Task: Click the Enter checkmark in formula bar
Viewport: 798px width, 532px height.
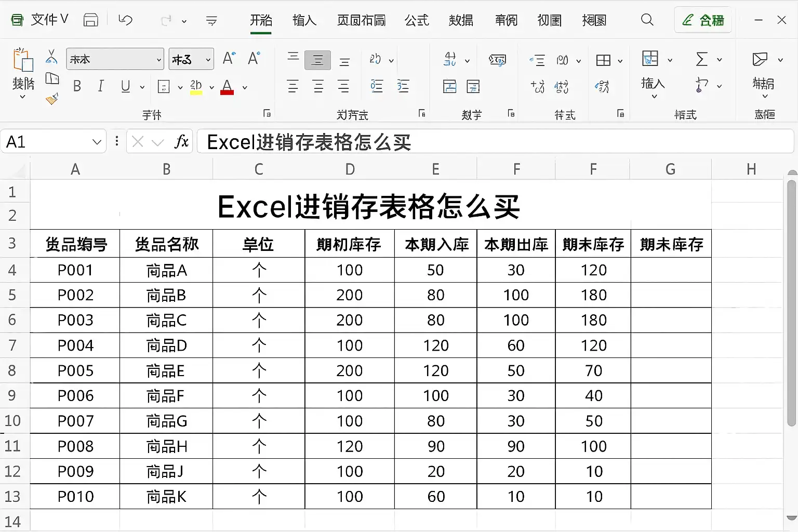Action: point(158,142)
